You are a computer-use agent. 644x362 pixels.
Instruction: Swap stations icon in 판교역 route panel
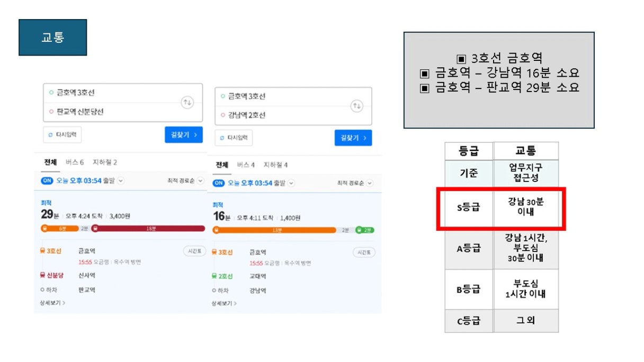pyautogui.click(x=187, y=103)
